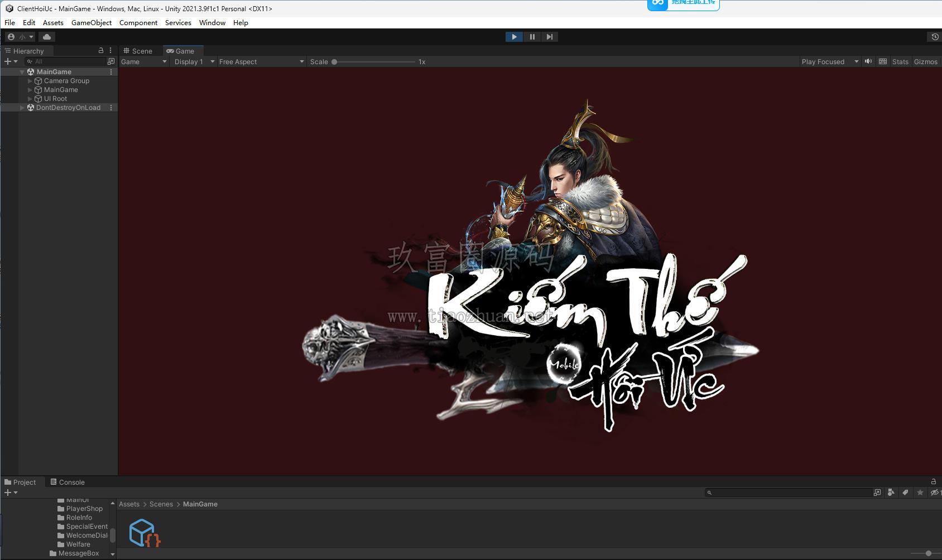Open the Play Focused dropdown
This screenshot has height=560, width=942.
point(829,62)
